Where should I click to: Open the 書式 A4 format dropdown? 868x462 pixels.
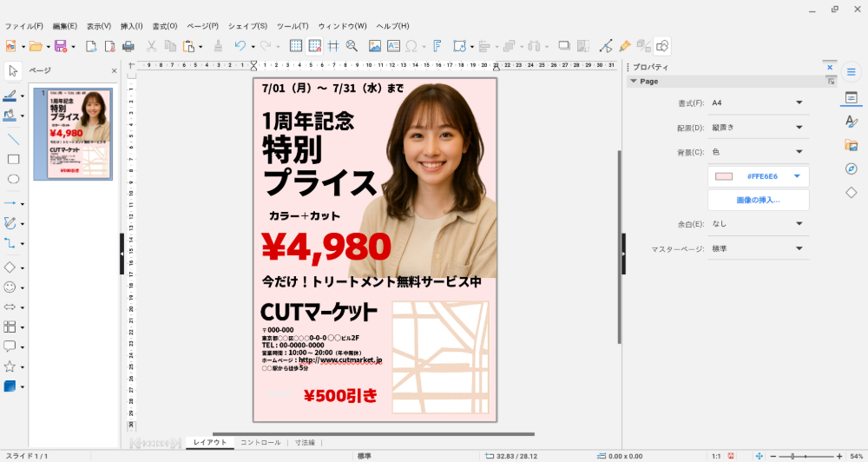pyautogui.click(x=758, y=103)
